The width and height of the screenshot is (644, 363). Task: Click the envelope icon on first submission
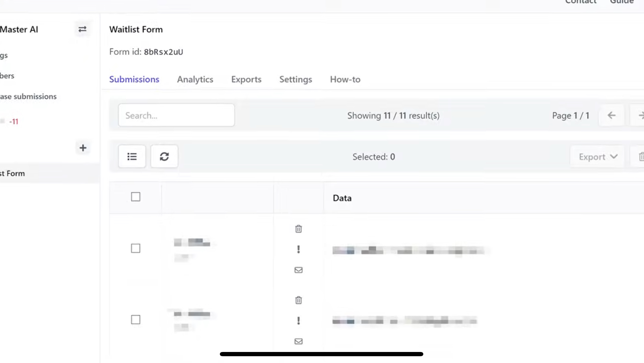coord(298,270)
